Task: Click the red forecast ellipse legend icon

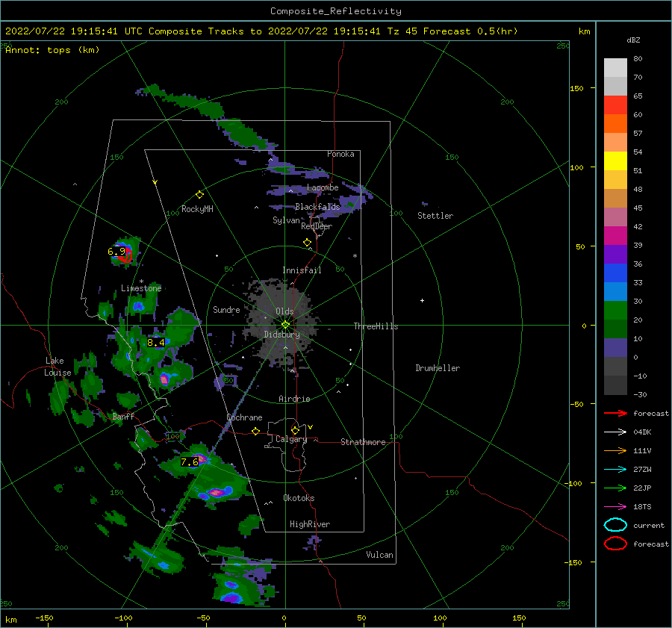Action: point(615,544)
